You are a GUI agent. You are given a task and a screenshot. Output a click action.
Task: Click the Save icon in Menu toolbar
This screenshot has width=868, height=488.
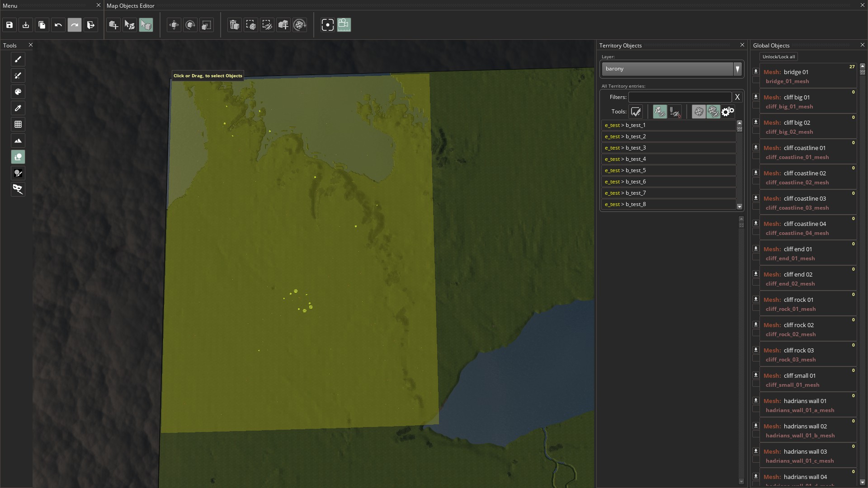point(9,25)
